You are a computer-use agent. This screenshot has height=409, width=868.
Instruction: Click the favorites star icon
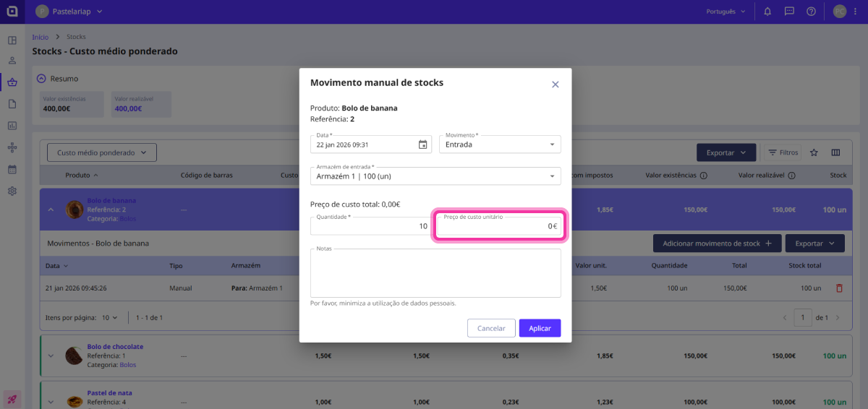(814, 152)
